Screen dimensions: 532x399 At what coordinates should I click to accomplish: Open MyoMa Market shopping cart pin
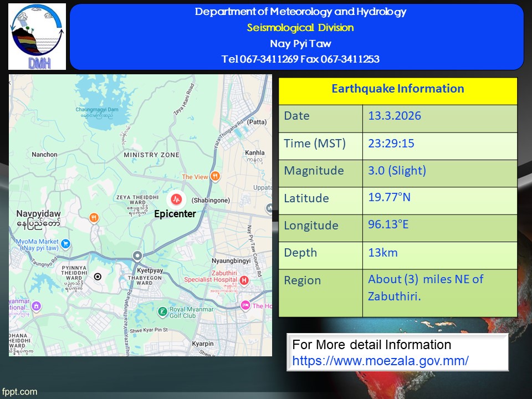pos(66,243)
